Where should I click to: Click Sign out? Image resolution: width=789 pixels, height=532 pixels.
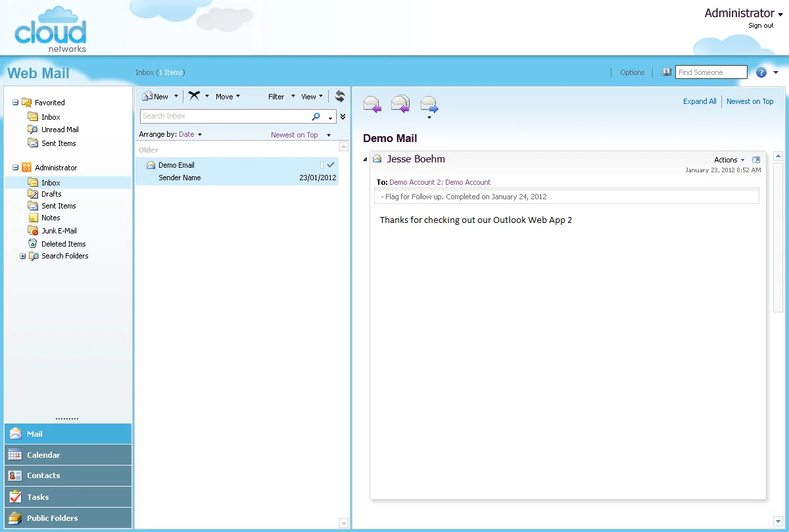[x=761, y=26]
